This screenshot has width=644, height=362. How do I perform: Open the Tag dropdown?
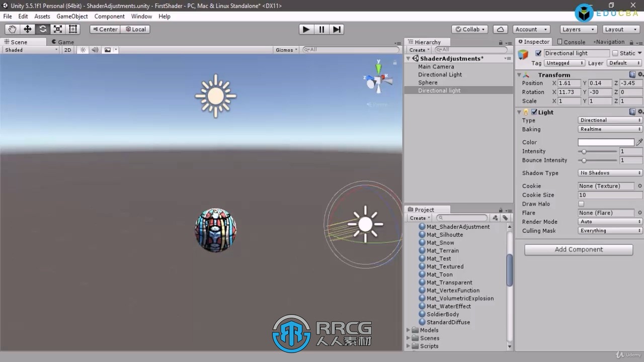click(565, 63)
